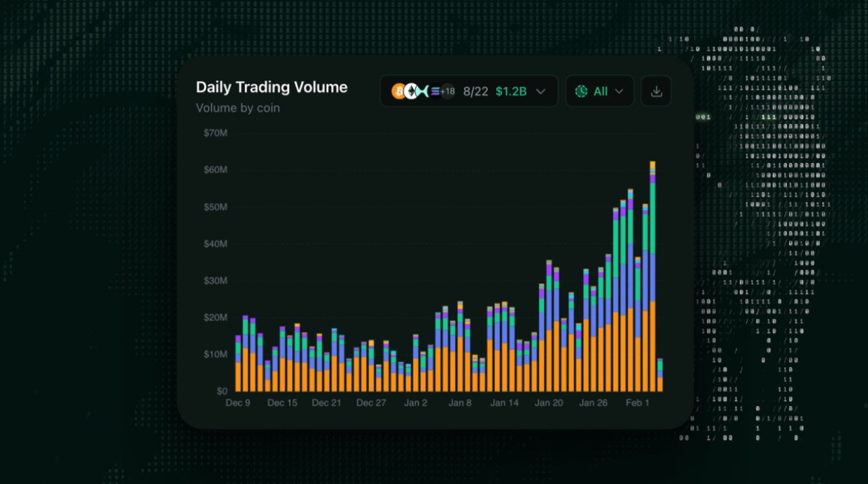Viewport: 868px width, 484px height.
Task: Select the orange segment of the tallest bar
Action: (652, 347)
